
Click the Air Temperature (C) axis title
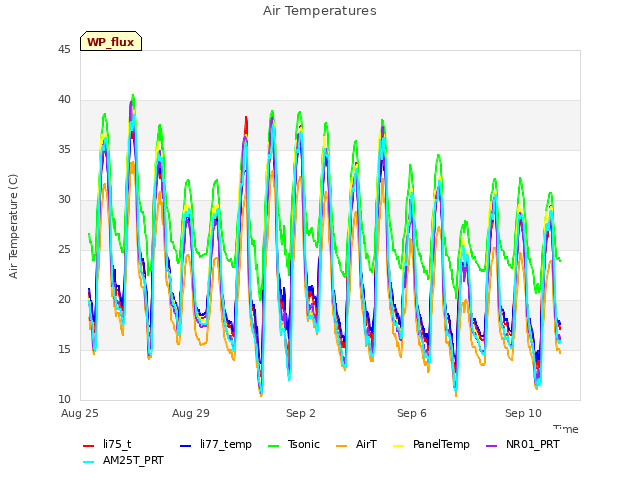click(13, 227)
